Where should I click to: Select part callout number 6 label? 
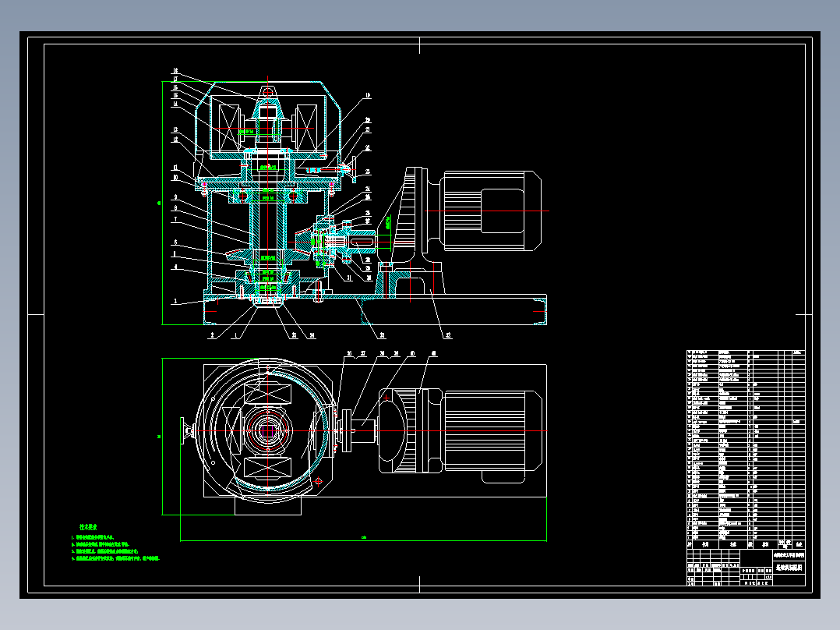coord(175,242)
